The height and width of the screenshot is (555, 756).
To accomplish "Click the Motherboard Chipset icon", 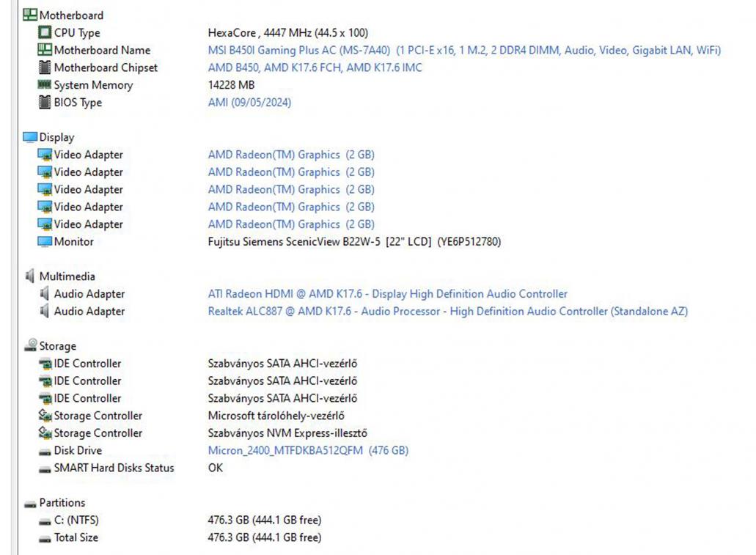I will (x=45, y=67).
